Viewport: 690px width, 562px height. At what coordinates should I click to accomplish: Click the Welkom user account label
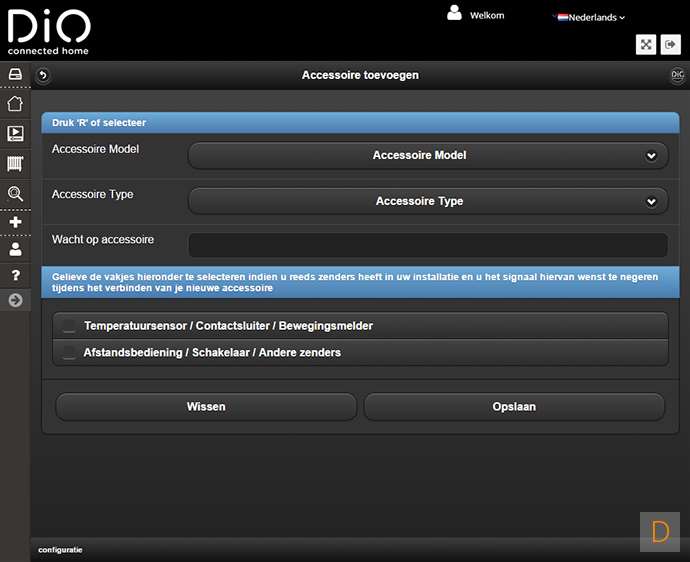487,15
